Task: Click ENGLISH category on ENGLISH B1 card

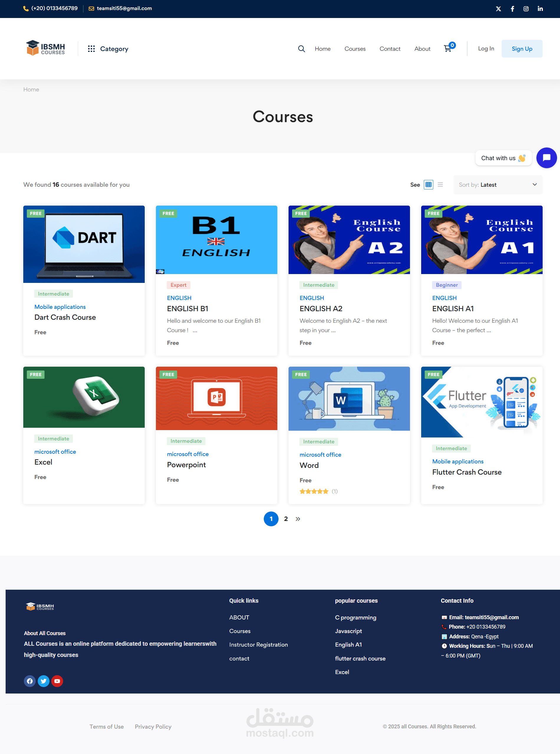Action: tap(179, 298)
